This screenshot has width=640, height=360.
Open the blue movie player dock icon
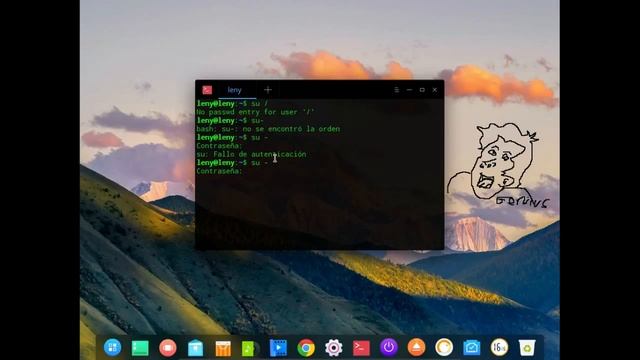pos(278,348)
